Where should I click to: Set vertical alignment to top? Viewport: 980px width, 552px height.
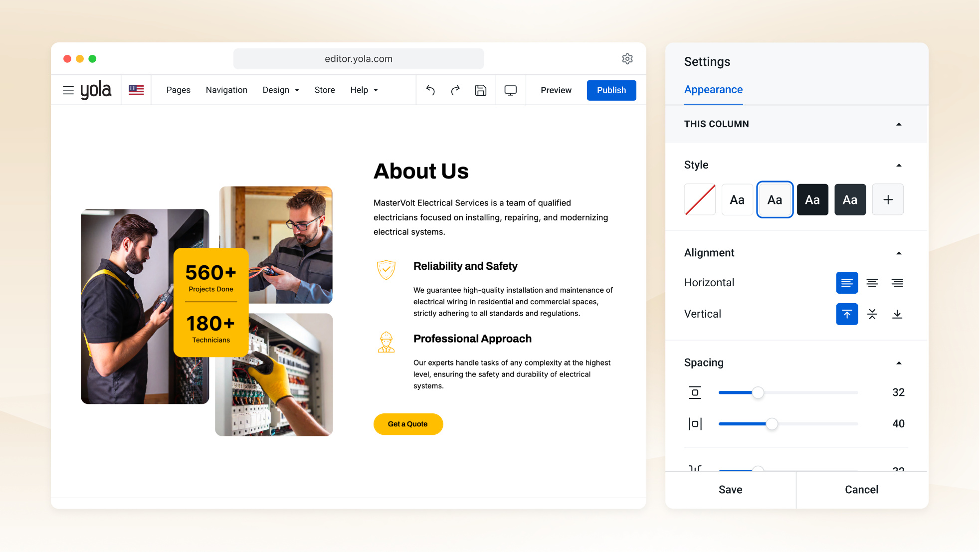click(847, 314)
